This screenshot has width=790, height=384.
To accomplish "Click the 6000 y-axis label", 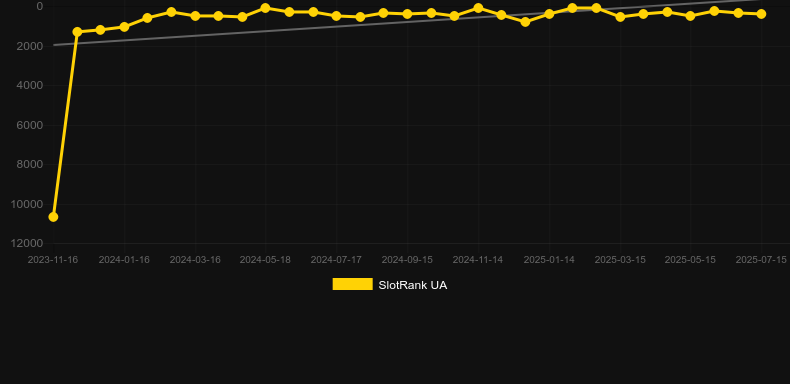I will tap(30, 125).
